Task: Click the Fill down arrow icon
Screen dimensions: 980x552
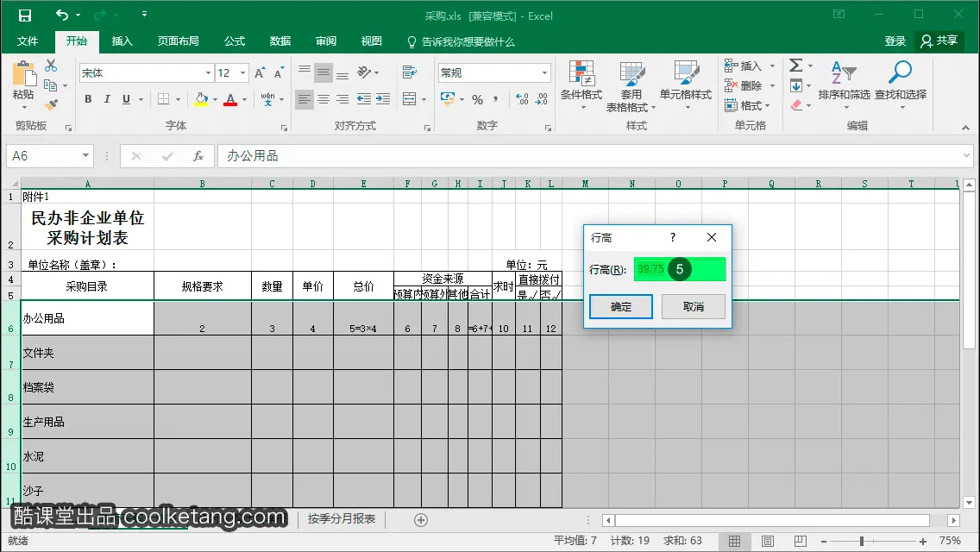Action: coord(796,85)
